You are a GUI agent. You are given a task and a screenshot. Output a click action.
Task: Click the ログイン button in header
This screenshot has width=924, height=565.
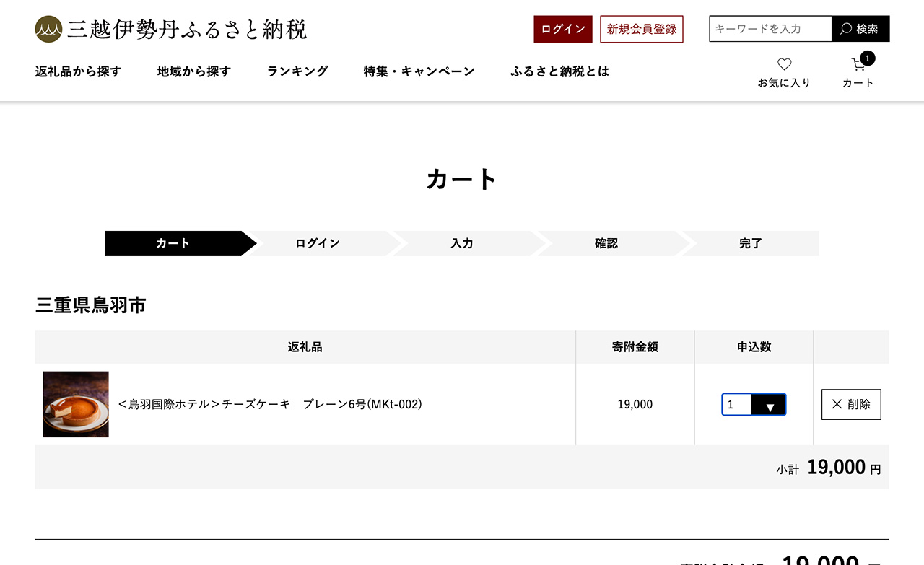tap(563, 29)
